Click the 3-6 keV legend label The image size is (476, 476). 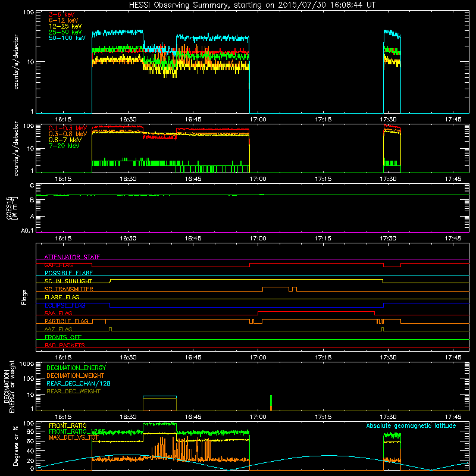(x=62, y=14)
